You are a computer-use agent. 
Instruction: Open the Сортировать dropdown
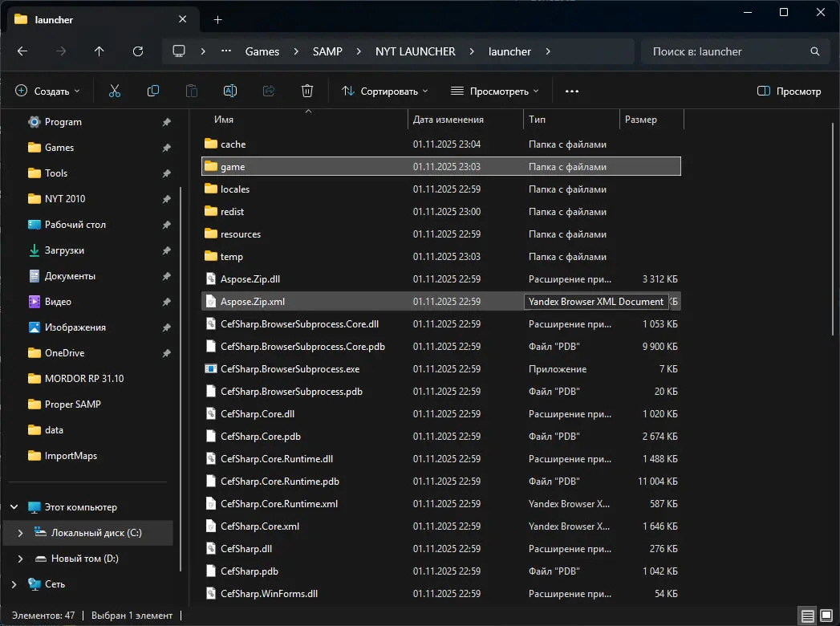385,91
